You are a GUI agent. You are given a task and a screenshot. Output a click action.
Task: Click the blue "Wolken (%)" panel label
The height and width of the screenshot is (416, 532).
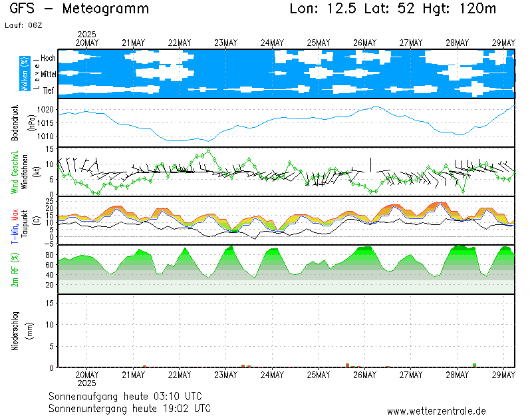[25, 74]
